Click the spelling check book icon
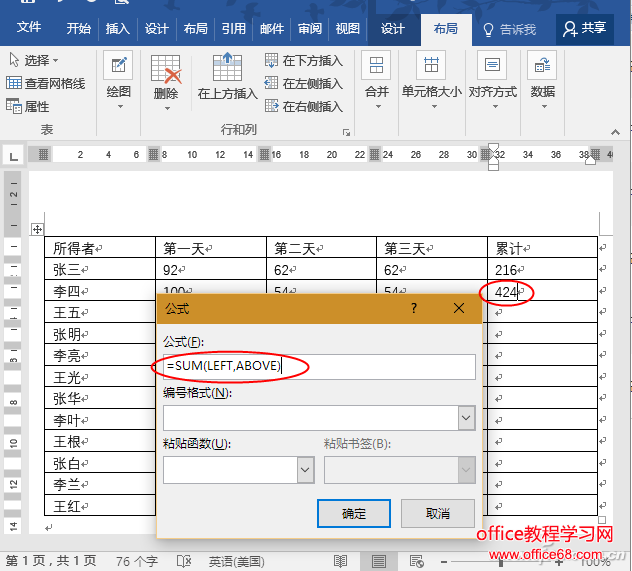Screen dimensions: 632x571 [x=184, y=561]
